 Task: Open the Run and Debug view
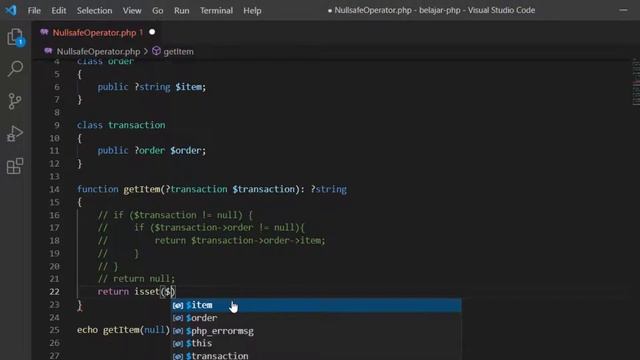[x=15, y=133]
